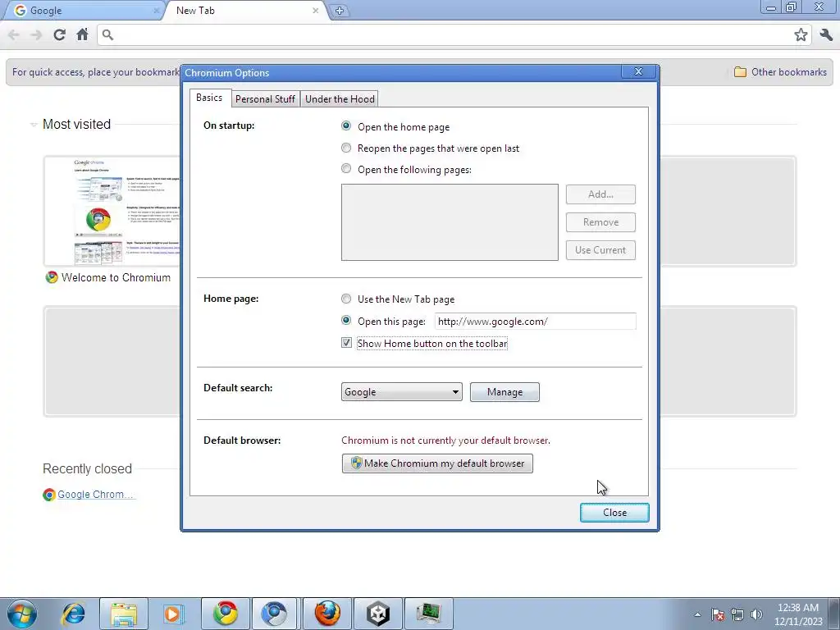Image resolution: width=840 pixels, height=630 pixels.
Task: Open a new tab with plus button
Action: point(339,11)
